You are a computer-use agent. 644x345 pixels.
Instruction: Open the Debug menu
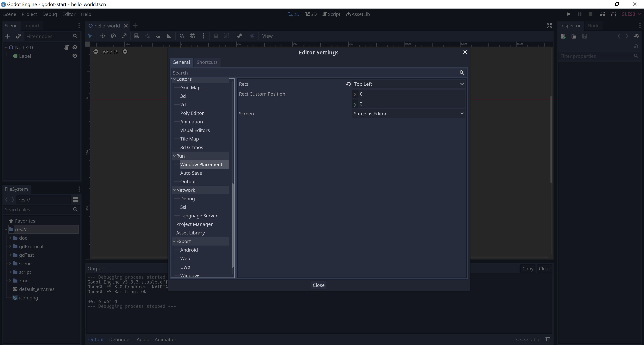pos(49,14)
